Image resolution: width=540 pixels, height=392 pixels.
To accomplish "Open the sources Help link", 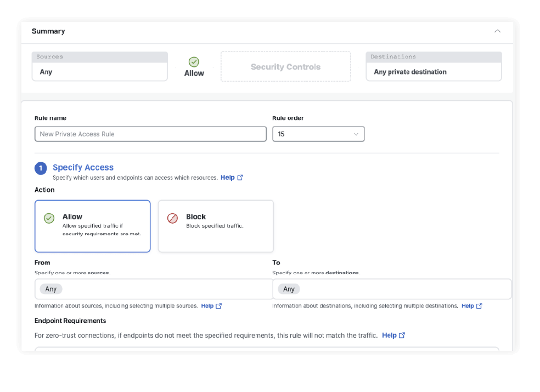I will 207,306.
